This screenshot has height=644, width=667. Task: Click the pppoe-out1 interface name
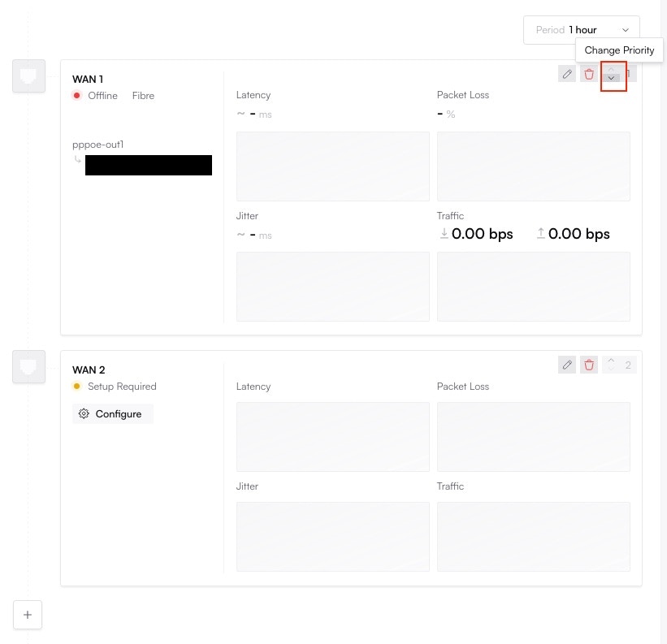(x=97, y=145)
